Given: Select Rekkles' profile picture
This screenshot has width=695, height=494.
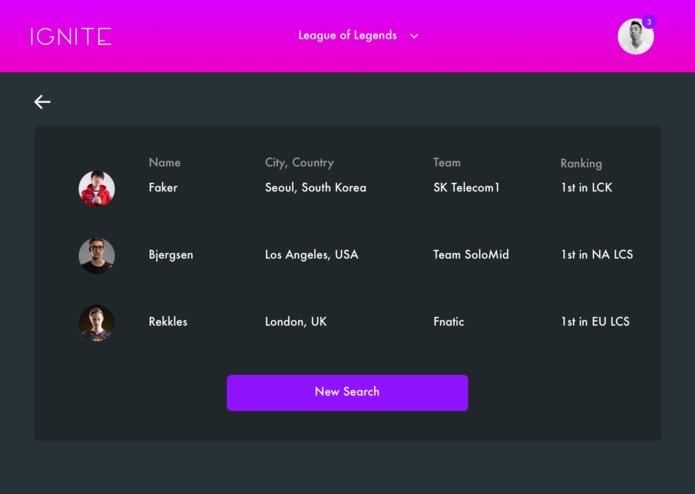Looking at the screenshot, I should tap(97, 323).
